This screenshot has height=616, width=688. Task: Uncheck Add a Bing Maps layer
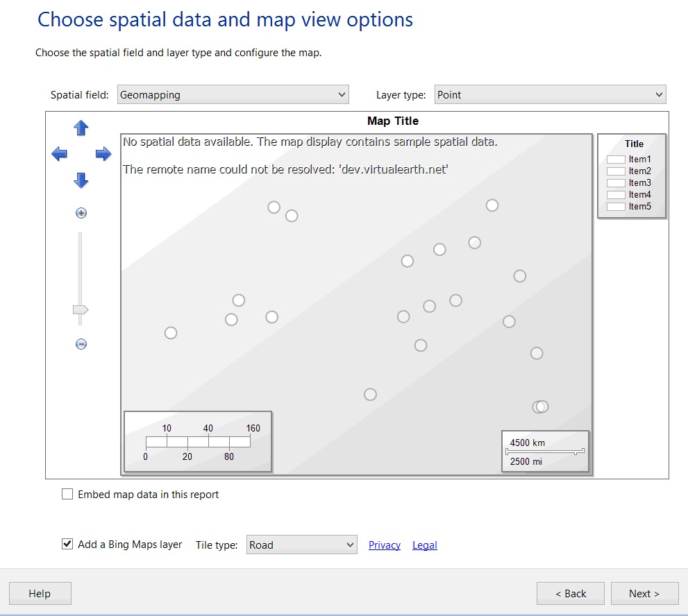pos(67,545)
